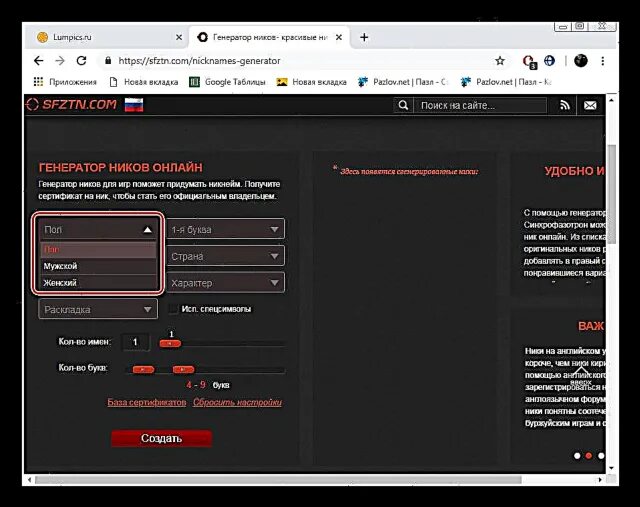The image size is (640, 507).
Task: Click the vertical scrollbar up arrow
Action: (x=611, y=99)
